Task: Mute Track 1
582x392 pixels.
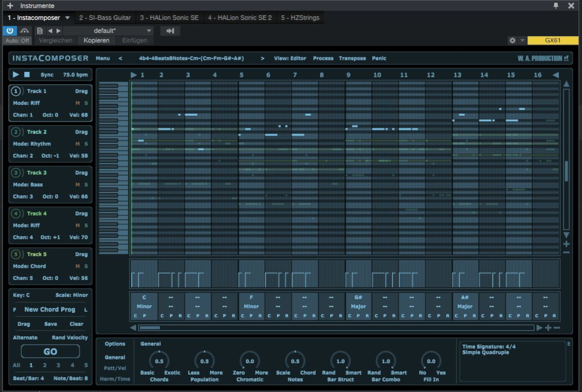Action: coord(78,103)
